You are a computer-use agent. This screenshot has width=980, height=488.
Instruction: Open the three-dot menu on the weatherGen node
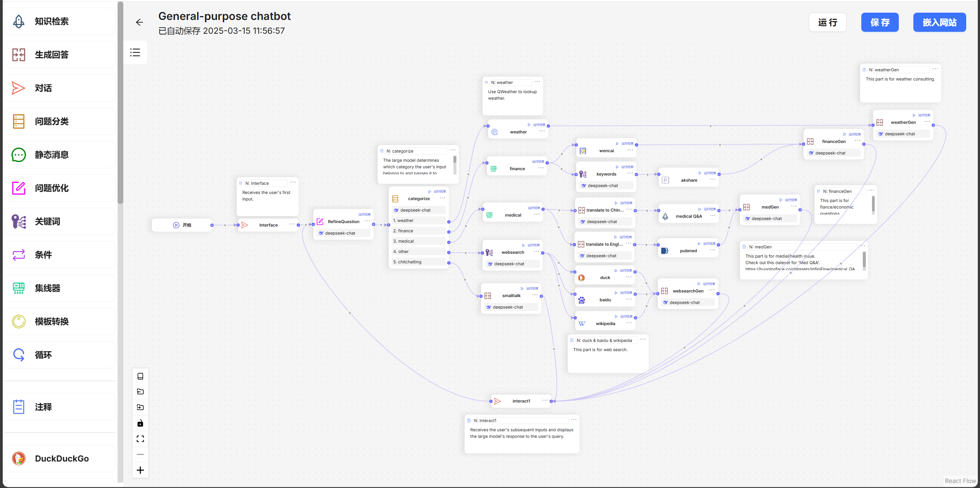[927, 122]
